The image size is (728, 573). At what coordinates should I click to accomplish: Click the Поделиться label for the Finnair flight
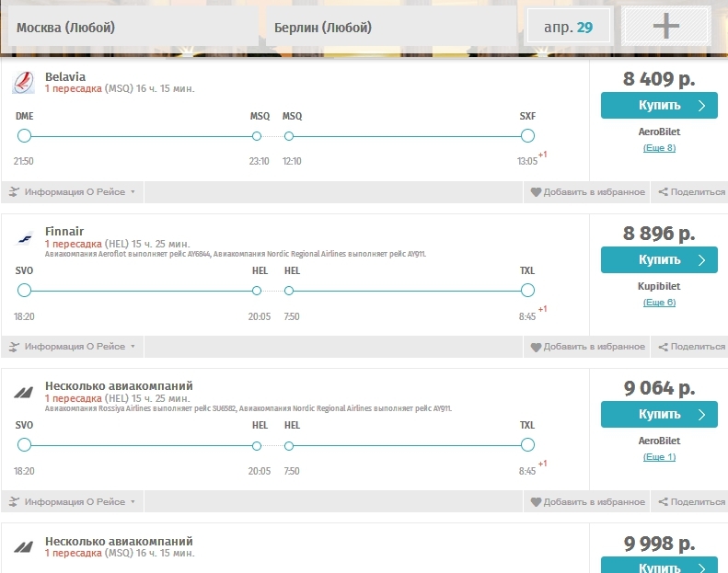click(698, 347)
